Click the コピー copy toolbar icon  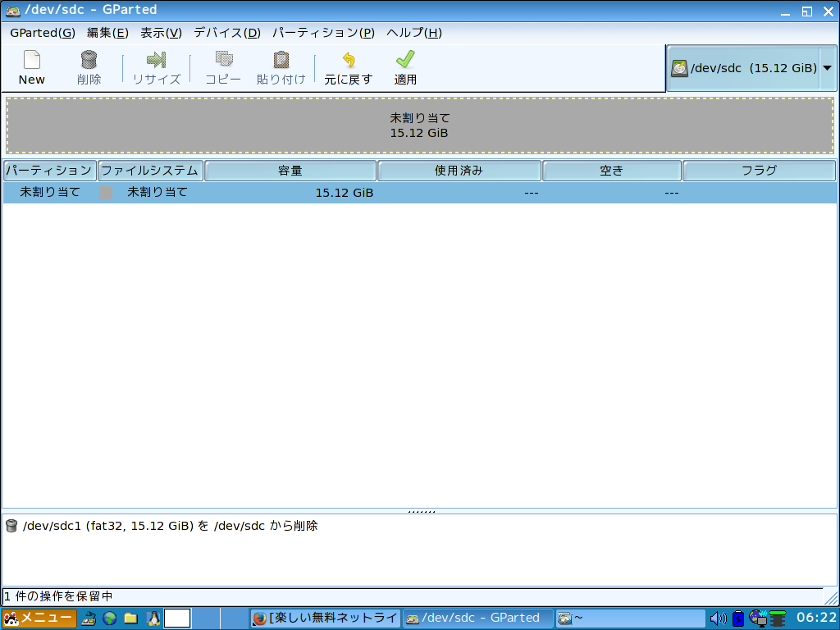[x=223, y=59]
